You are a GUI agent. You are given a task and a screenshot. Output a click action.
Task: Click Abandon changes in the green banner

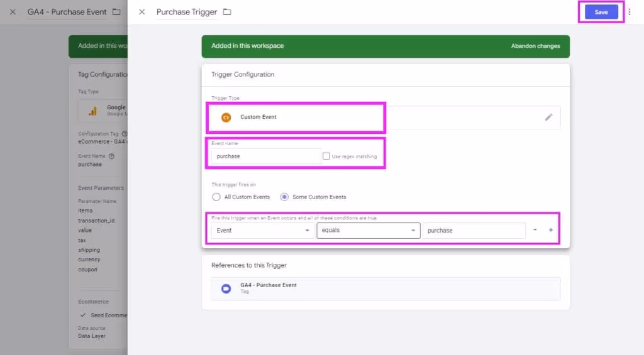point(535,46)
